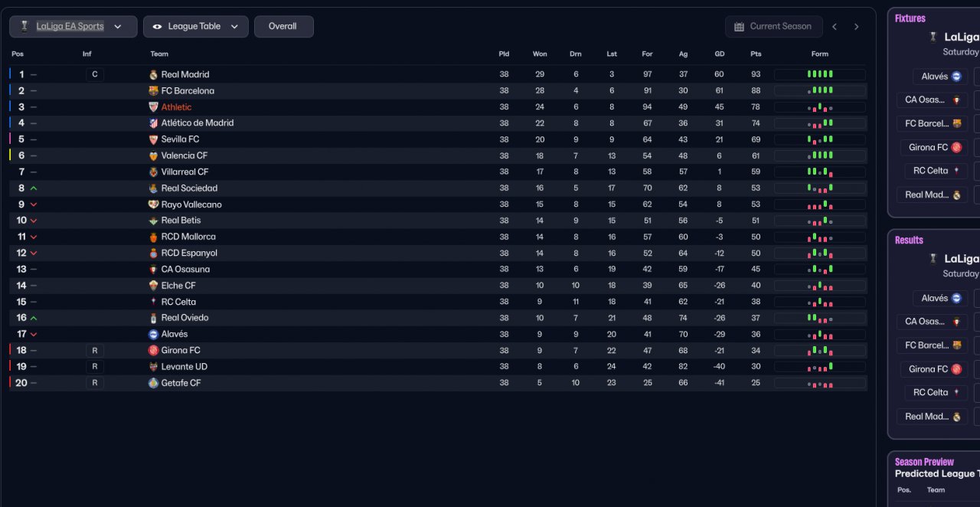
Task: Open the Athletic team link
Action: coord(176,107)
